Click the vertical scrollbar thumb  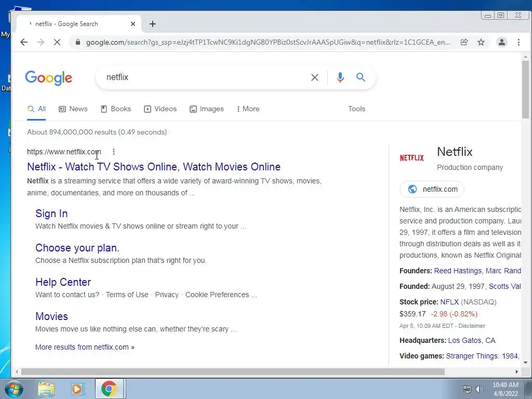(525, 89)
